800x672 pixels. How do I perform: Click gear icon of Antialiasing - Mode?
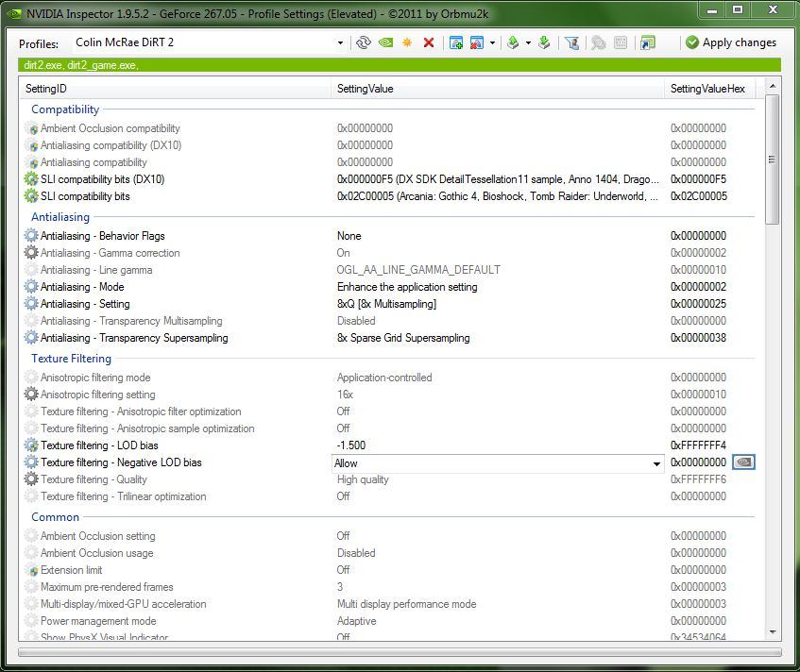31,287
